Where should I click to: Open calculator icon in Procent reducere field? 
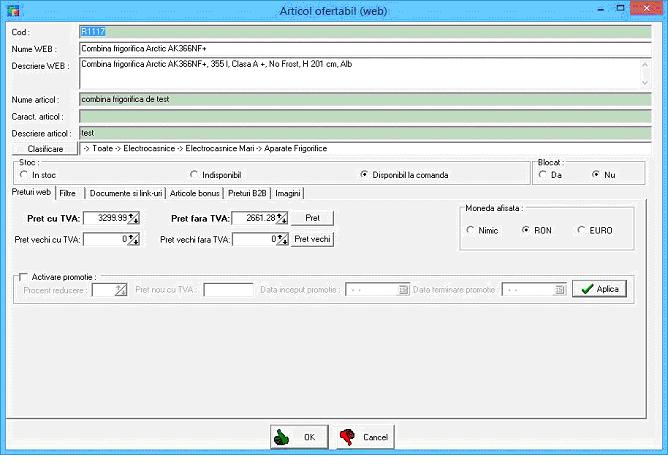click(121, 290)
